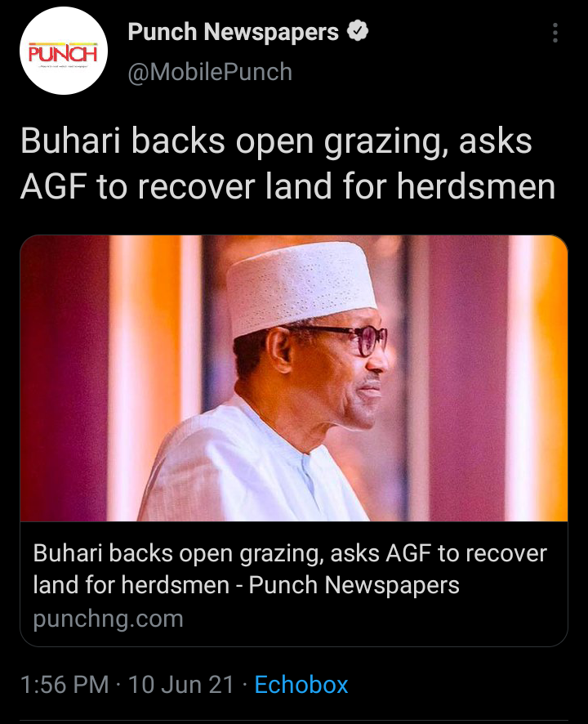Click the red PUNCH logo text in avatar
Viewport: 588px width, 724px height.
[x=63, y=53]
